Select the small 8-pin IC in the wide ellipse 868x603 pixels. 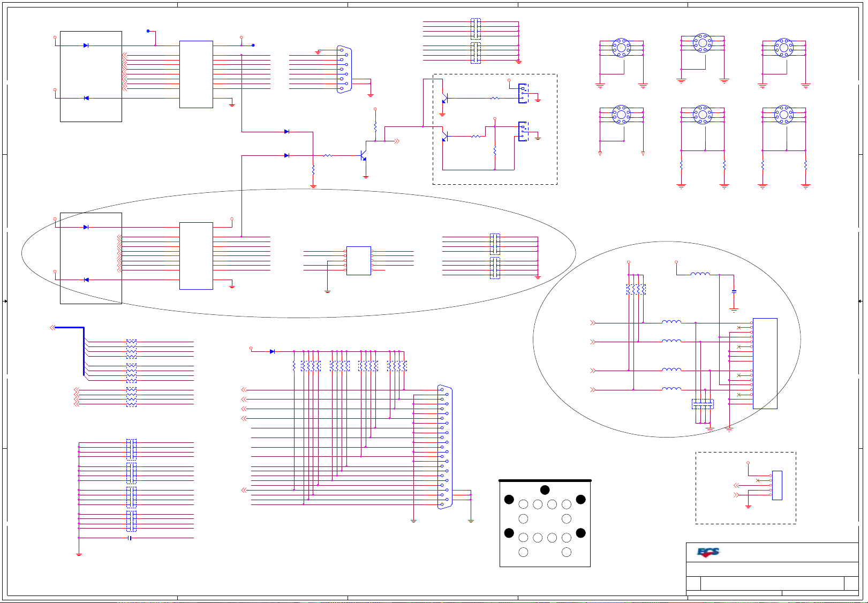pyautogui.click(x=359, y=261)
